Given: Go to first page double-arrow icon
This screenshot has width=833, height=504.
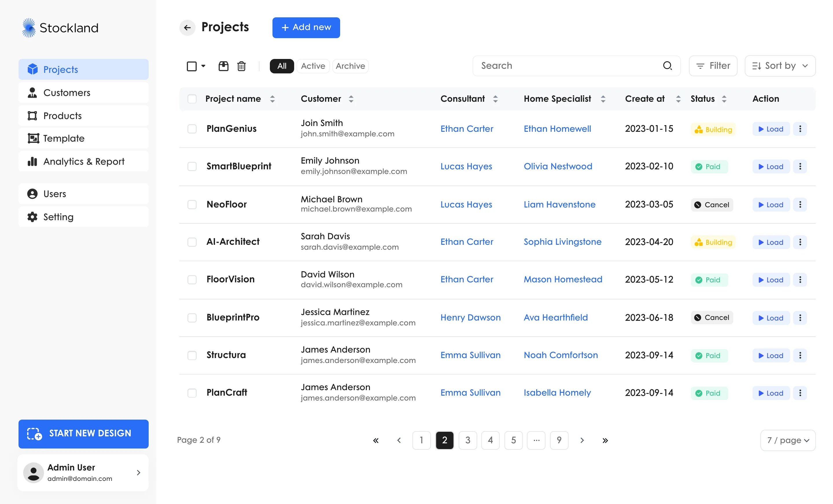Looking at the screenshot, I should pos(376,440).
